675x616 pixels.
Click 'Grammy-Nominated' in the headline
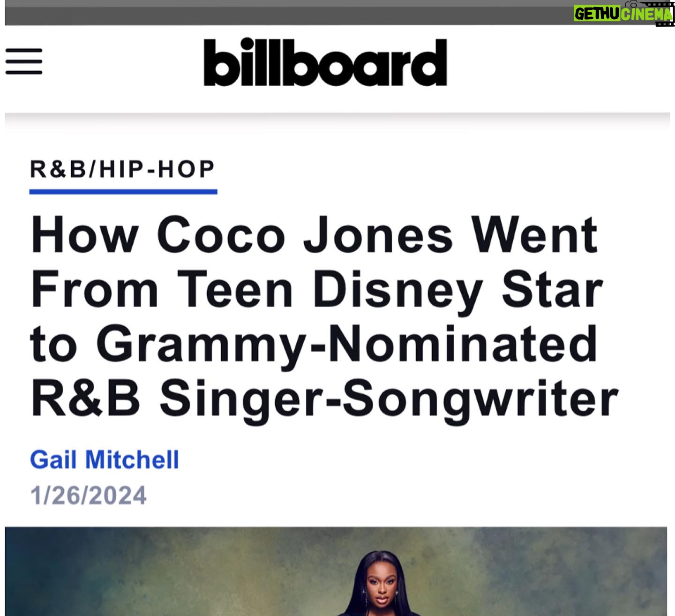tap(347, 345)
